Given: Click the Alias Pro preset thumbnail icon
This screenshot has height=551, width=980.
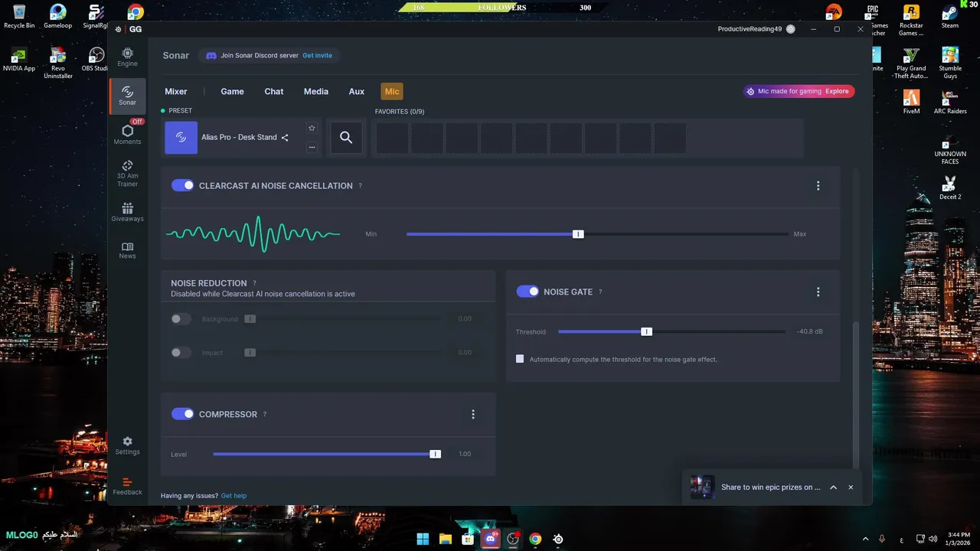Looking at the screenshot, I should click(181, 138).
